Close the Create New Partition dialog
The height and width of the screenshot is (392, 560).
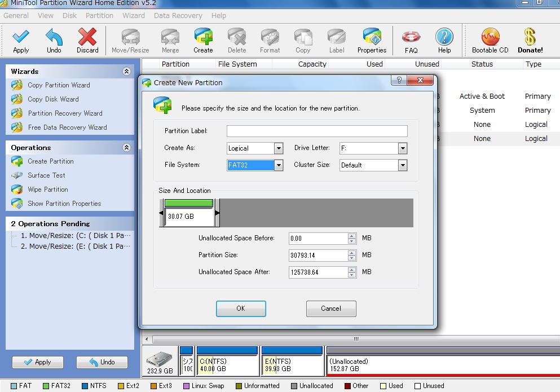420,80
